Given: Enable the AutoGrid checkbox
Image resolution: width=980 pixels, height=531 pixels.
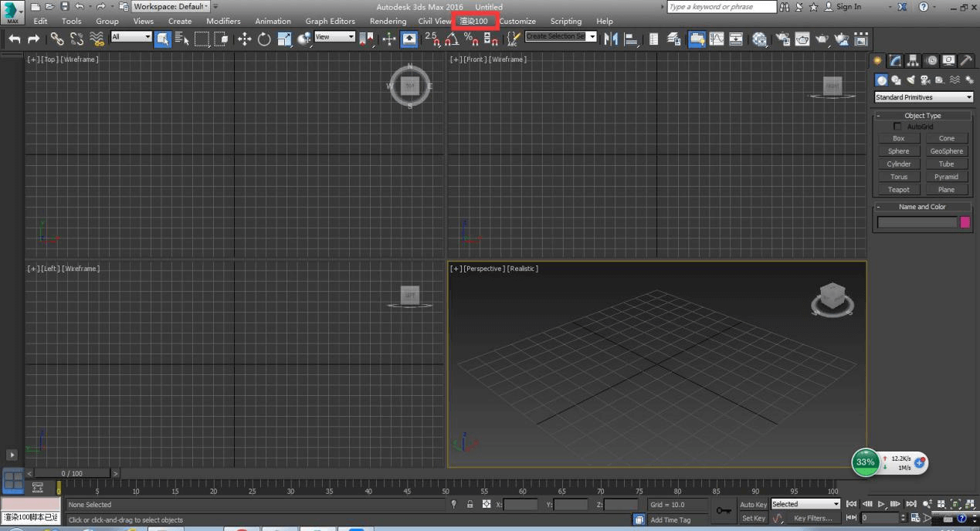Looking at the screenshot, I should click(x=897, y=127).
